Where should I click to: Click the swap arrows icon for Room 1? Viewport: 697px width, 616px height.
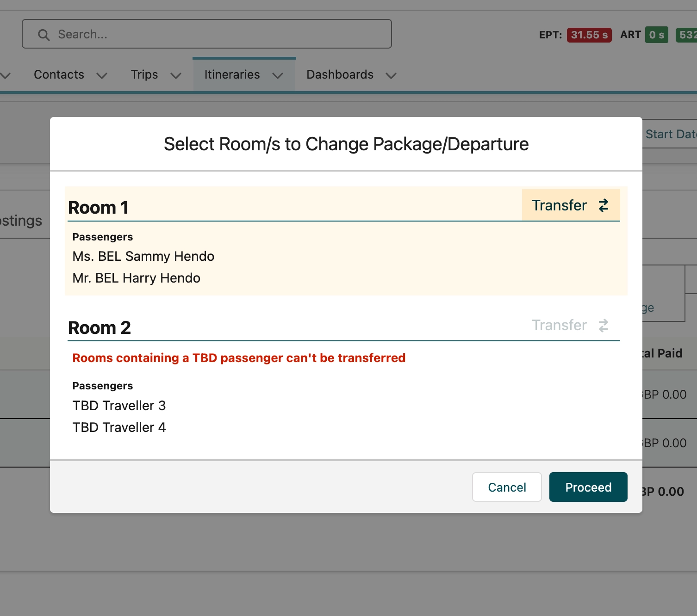pyautogui.click(x=603, y=205)
